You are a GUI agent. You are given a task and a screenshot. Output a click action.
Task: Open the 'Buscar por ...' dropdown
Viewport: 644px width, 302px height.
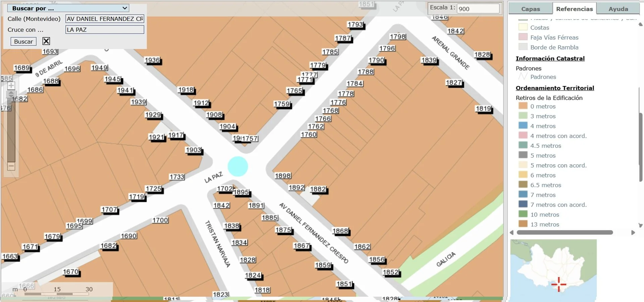point(68,8)
